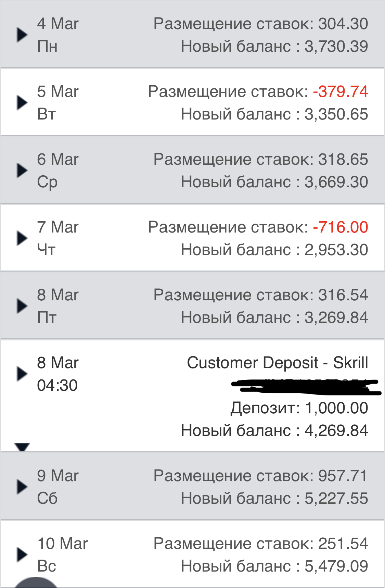This screenshot has width=385, height=588.
Task: Select the red -379.74 bet amount
Action: point(341,91)
